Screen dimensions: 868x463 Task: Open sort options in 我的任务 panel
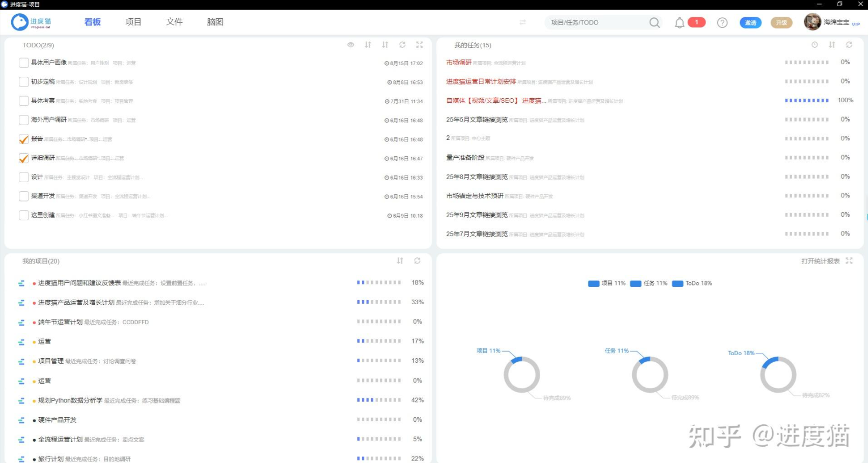pos(832,45)
